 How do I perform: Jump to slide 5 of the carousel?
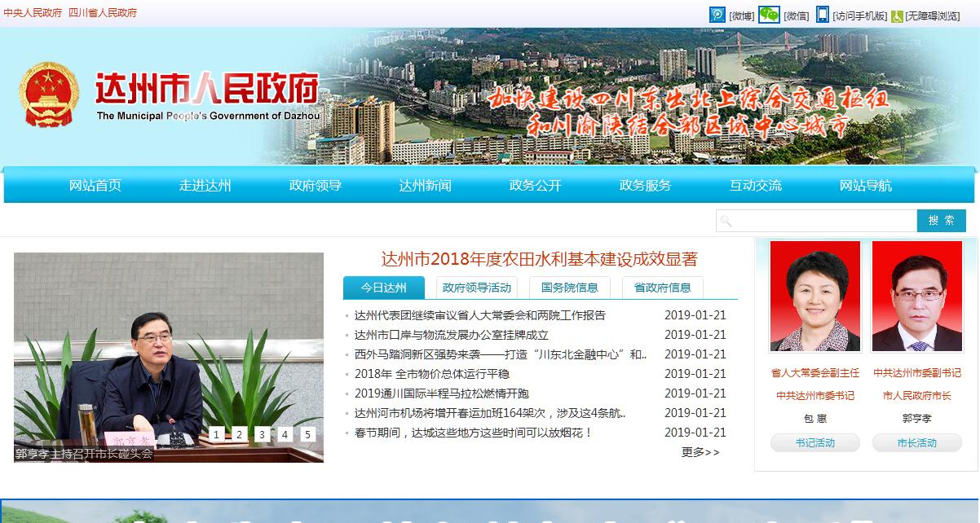pos(307,434)
